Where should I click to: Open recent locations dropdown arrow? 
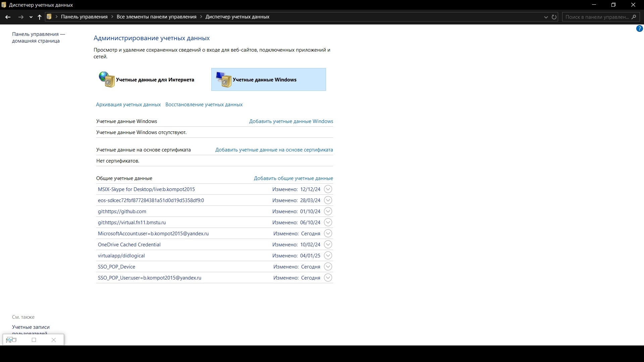point(31,17)
